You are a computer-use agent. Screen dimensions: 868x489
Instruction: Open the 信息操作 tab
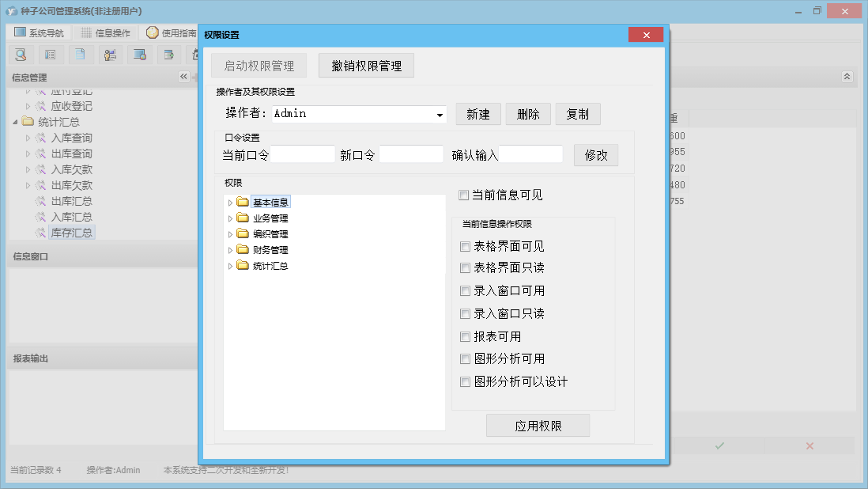click(x=106, y=32)
